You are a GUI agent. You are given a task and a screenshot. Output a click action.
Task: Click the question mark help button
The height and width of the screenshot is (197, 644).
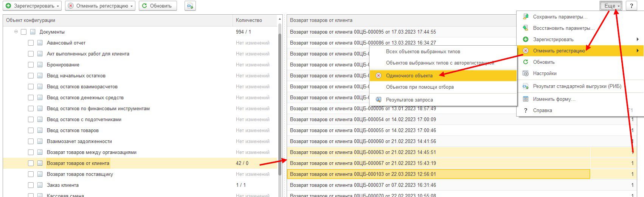pos(632,6)
